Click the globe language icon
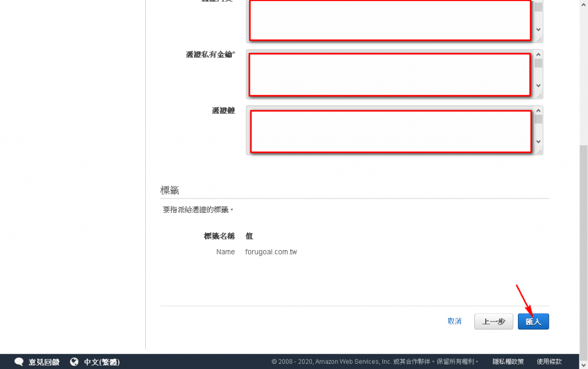 (74, 362)
